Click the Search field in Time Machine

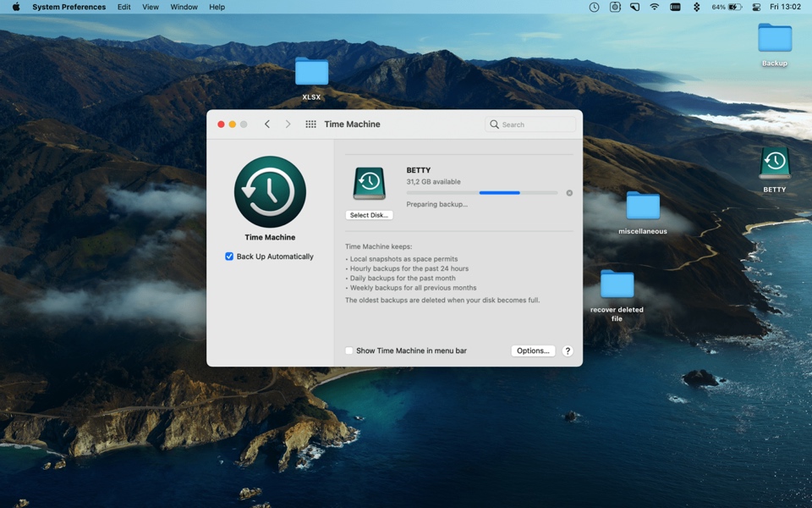point(530,124)
